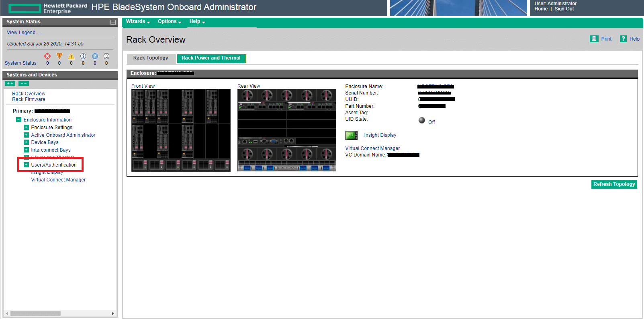Click the Refresh Topology button
The width and height of the screenshot is (644, 319).
614,184
